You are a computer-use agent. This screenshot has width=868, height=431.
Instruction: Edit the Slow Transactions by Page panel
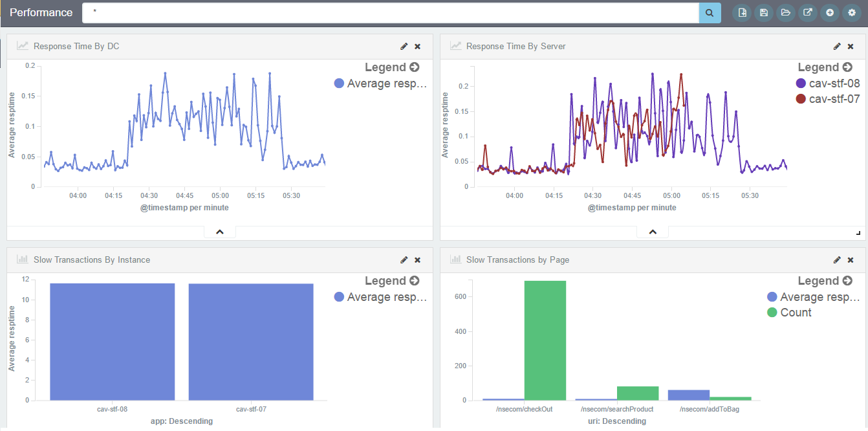click(837, 260)
